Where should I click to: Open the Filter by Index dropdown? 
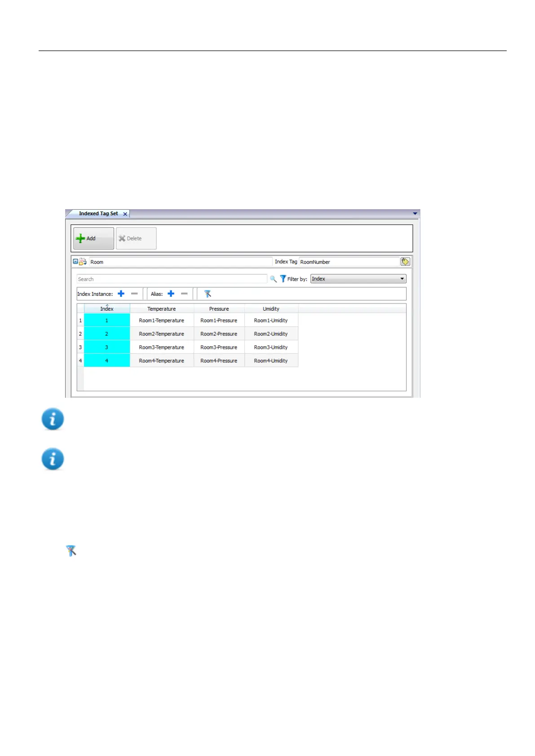click(358, 279)
